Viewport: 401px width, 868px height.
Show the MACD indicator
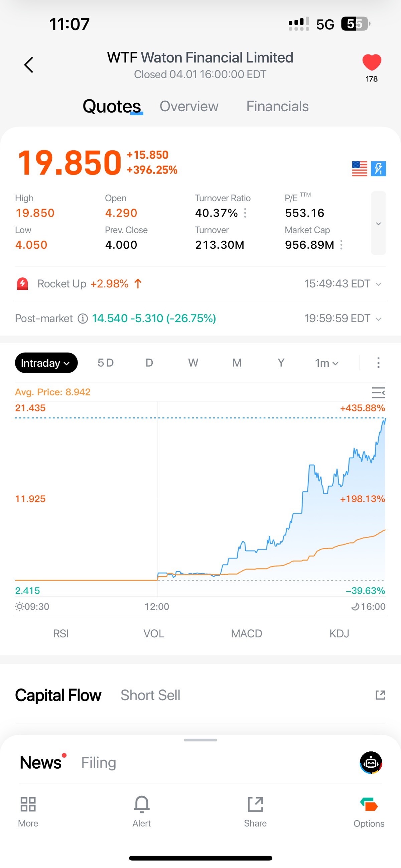246,633
